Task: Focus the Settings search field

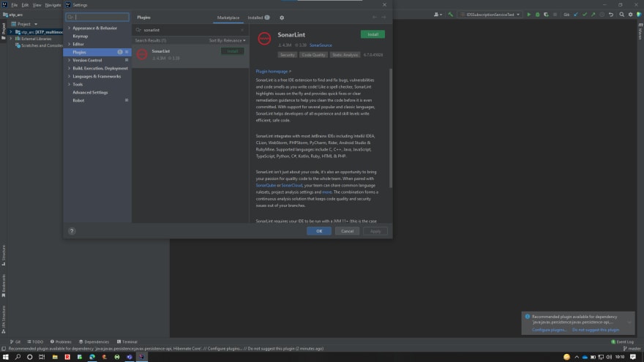Action: click(97, 18)
